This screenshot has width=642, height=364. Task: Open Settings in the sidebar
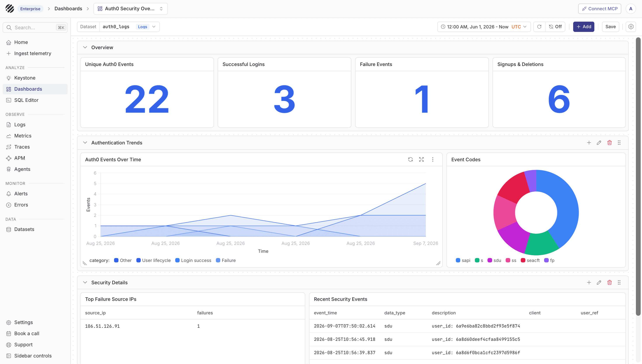point(35,322)
